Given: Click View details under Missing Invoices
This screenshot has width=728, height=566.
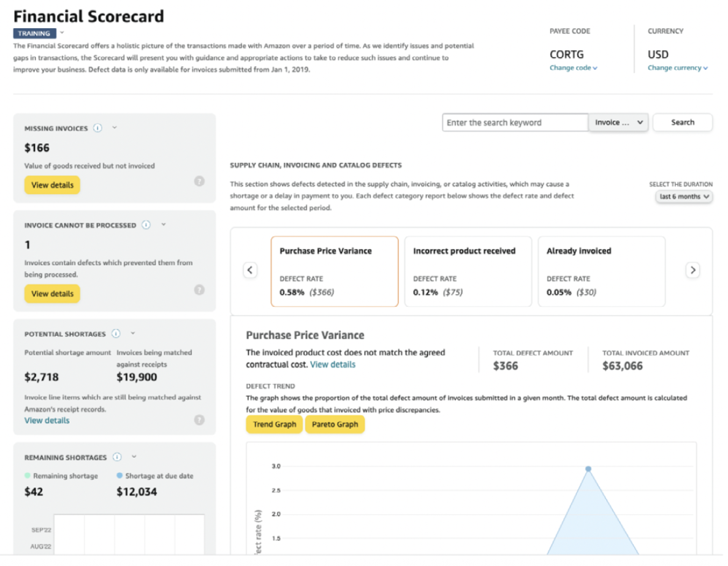Looking at the screenshot, I should [x=52, y=185].
